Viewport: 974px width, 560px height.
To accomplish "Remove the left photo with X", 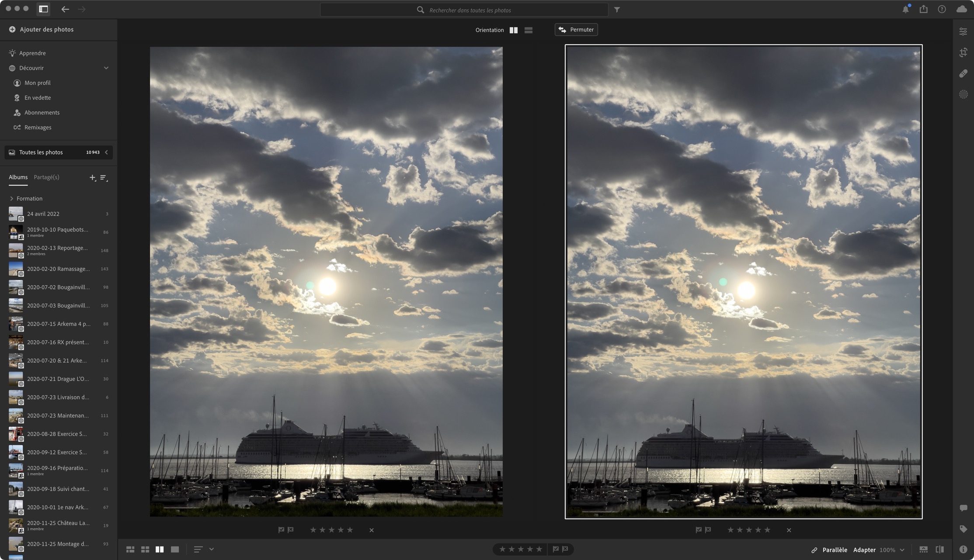I will 372,530.
